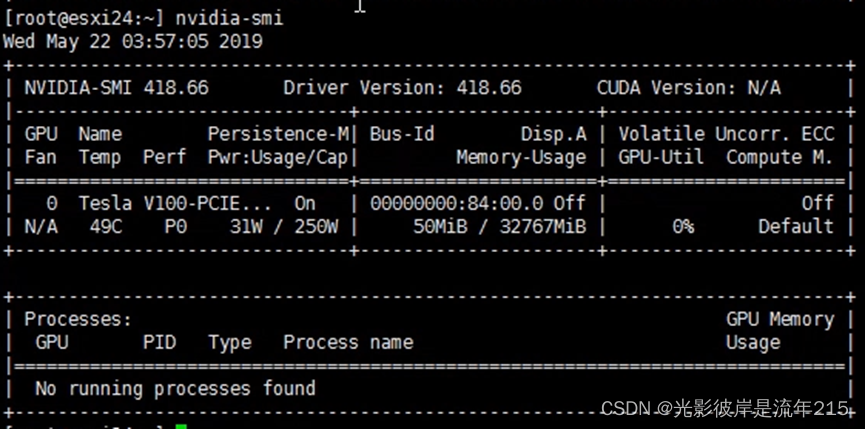
Task: Click the NVIDIA-SMI 418.66 version text
Action: [116, 88]
